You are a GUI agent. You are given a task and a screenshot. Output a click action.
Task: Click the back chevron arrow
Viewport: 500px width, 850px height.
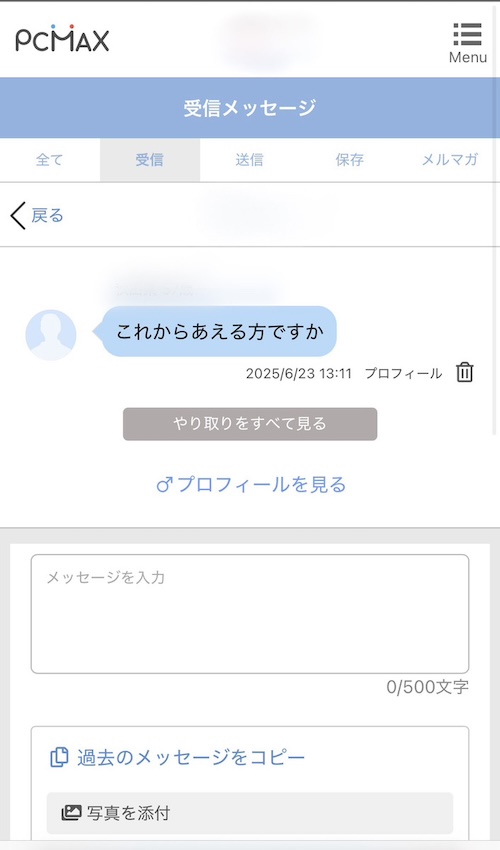tap(18, 216)
